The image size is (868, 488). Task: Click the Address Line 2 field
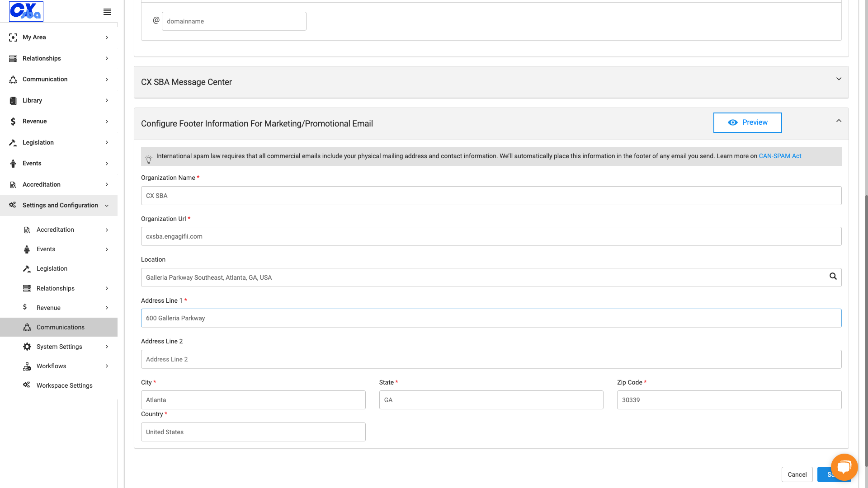(491, 359)
